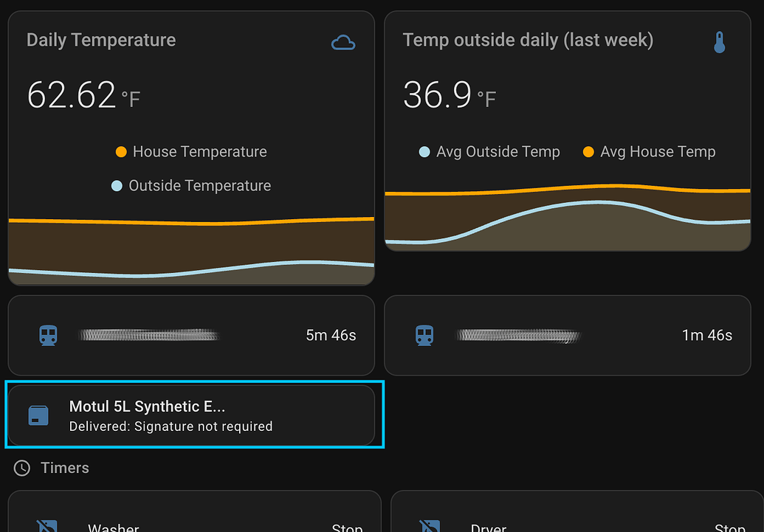Click the Daily Temperature card title
The image size is (764, 532).
[x=101, y=40]
